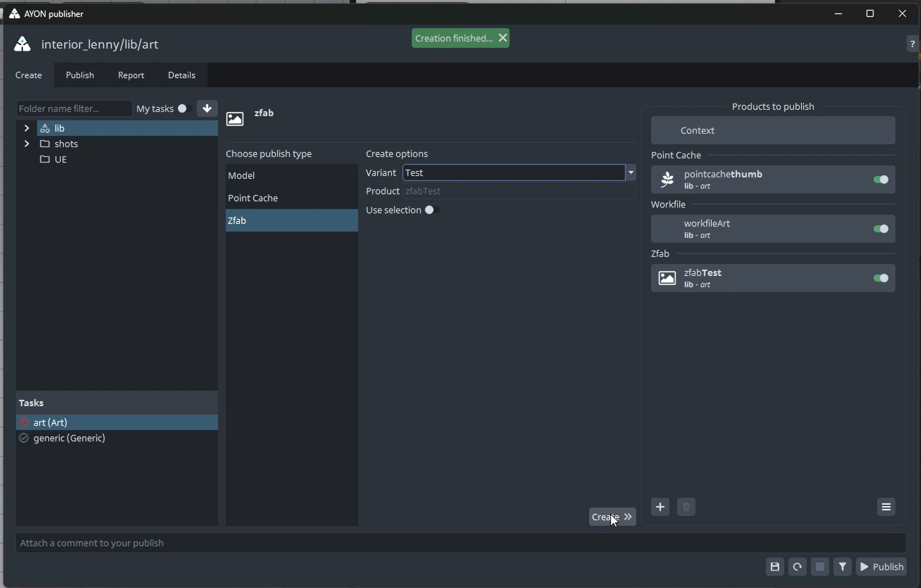Click into the Variant text field

tap(514, 173)
